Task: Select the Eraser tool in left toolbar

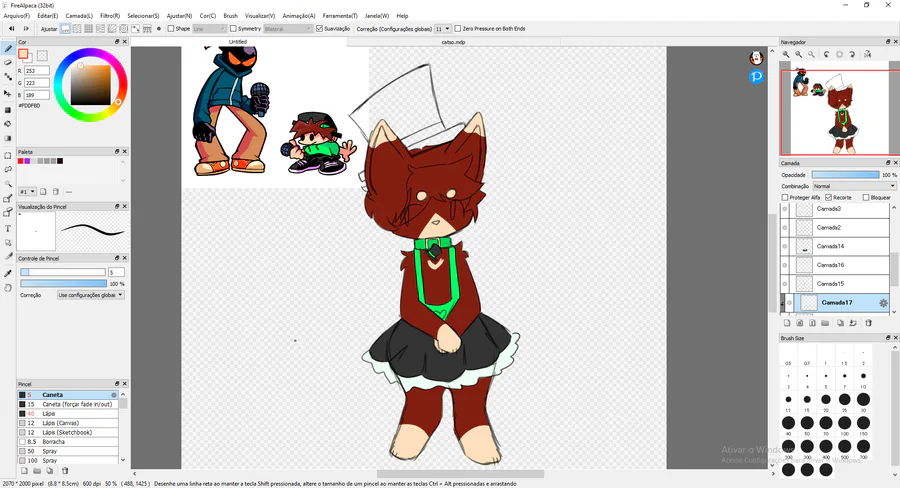Action: [8, 63]
